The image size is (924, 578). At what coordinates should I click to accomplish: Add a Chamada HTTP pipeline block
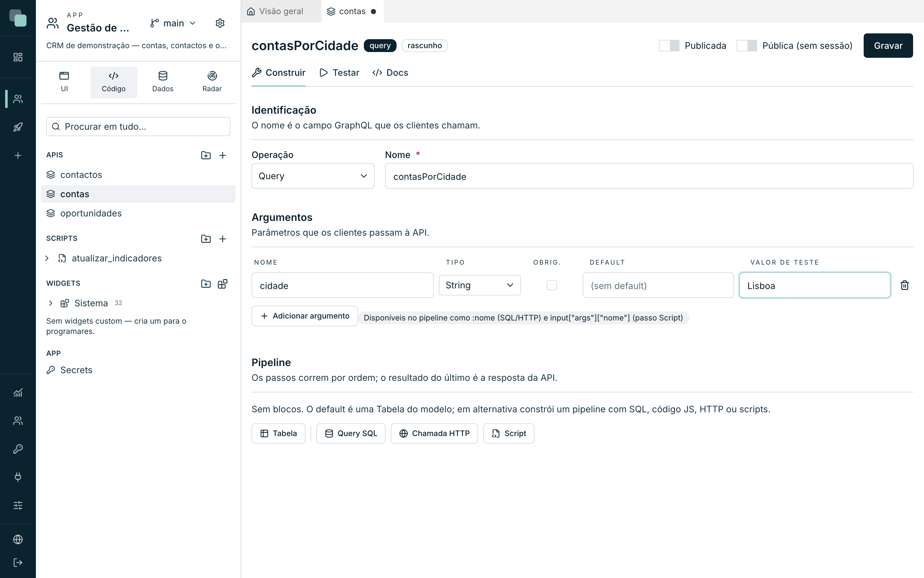pyautogui.click(x=434, y=433)
